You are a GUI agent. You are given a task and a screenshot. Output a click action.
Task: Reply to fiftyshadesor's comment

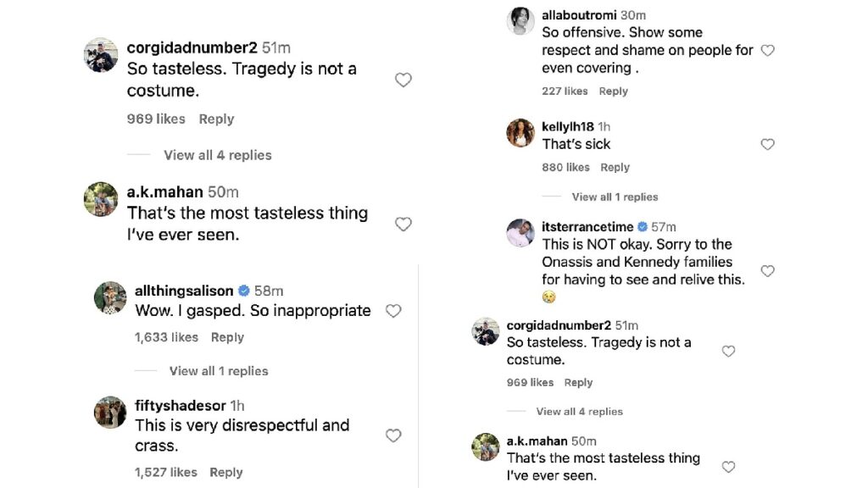tap(227, 472)
